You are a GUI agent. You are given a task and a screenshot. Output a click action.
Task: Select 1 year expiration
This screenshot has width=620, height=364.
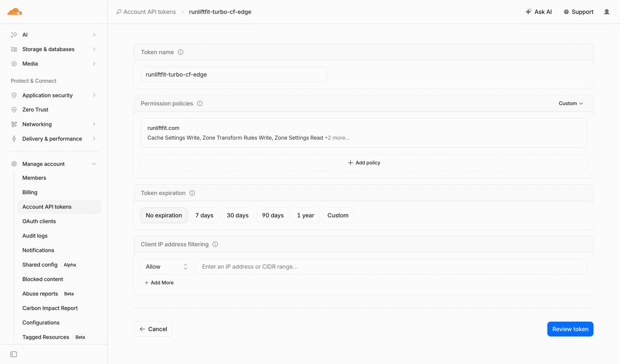(305, 215)
